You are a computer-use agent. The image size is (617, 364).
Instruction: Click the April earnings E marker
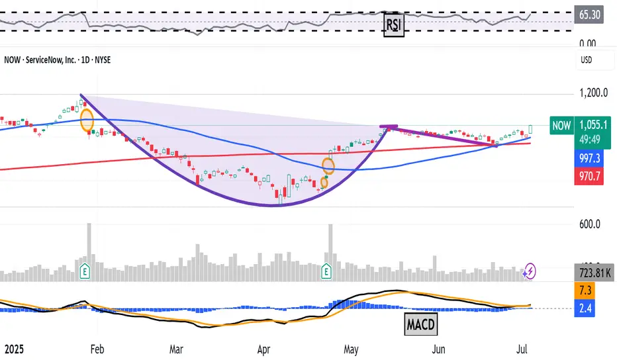tap(326, 271)
